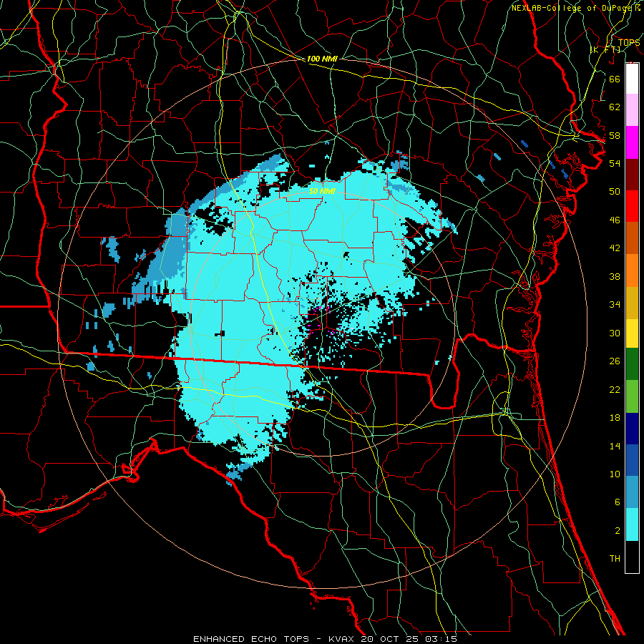Click the KVAX radar site identifier
Image resolution: width=644 pixels, height=644 pixels.
click(x=342, y=639)
